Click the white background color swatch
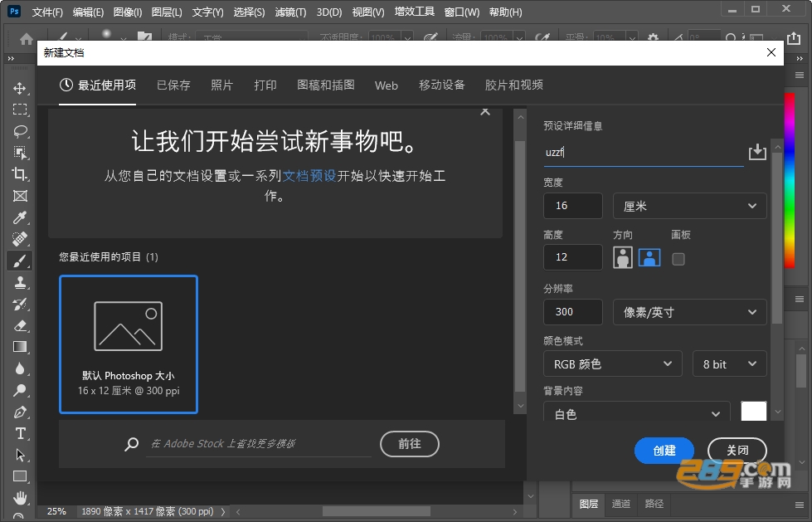The image size is (812, 522). (x=753, y=411)
